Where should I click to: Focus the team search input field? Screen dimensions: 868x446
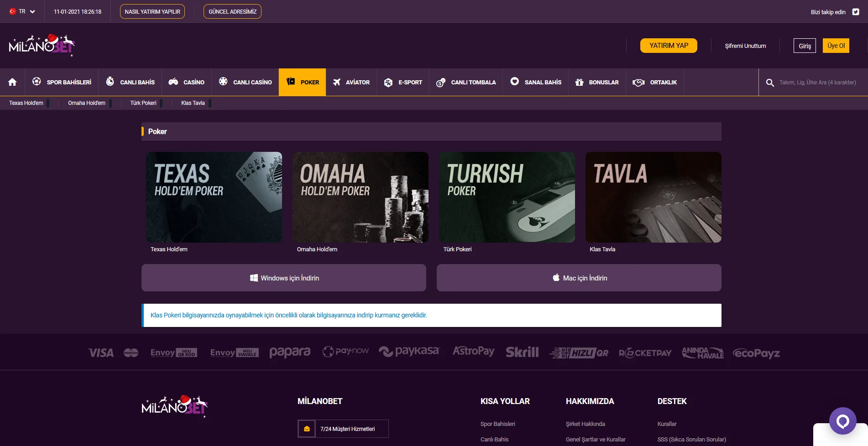pos(818,83)
